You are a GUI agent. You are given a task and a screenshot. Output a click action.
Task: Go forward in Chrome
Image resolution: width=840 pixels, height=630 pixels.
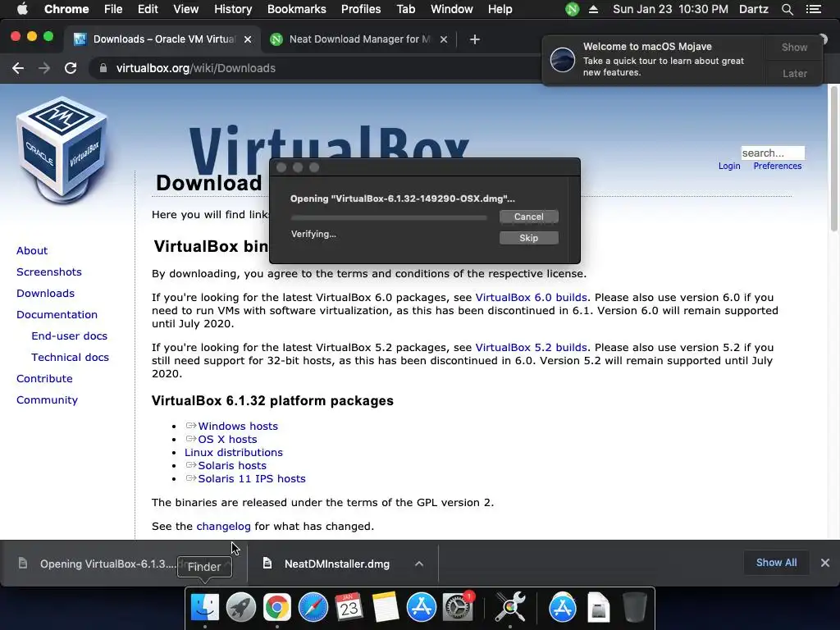[x=44, y=68]
